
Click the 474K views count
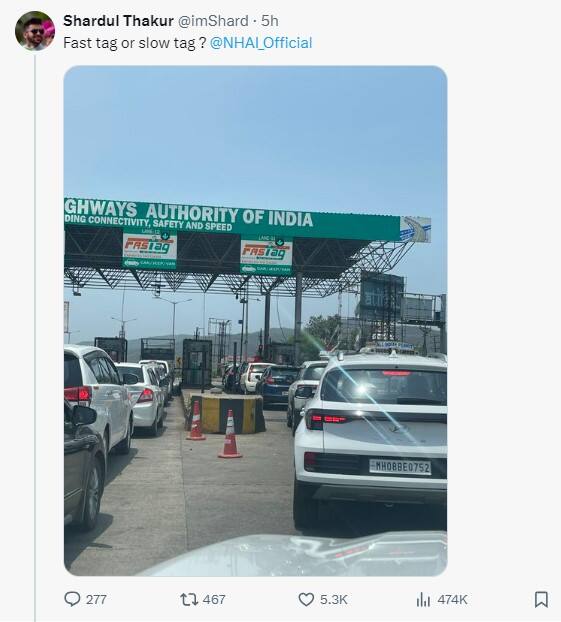452,599
